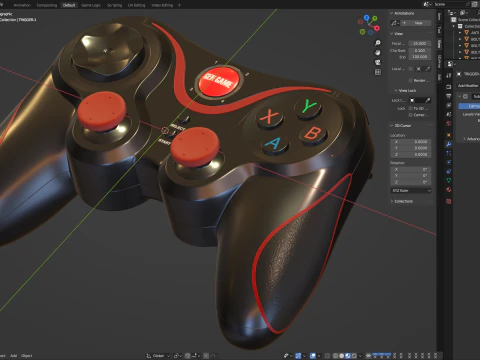Open the Add menu in viewport header

tap(13, 356)
